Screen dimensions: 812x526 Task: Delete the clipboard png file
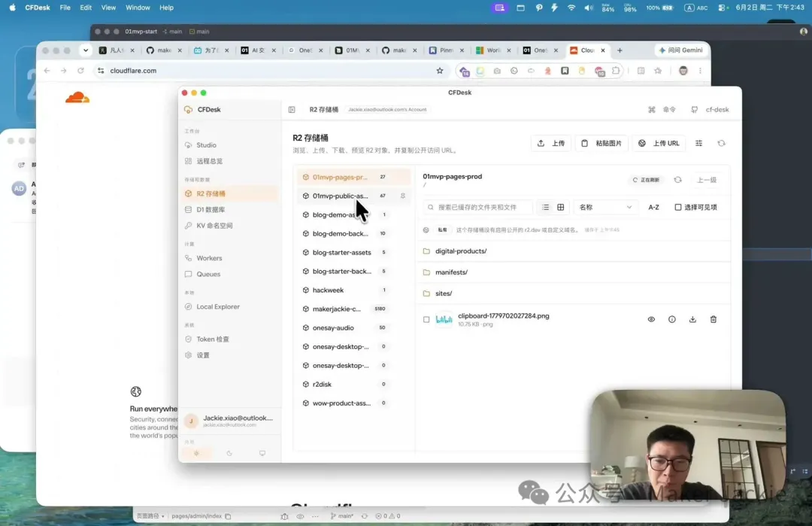[x=713, y=320]
